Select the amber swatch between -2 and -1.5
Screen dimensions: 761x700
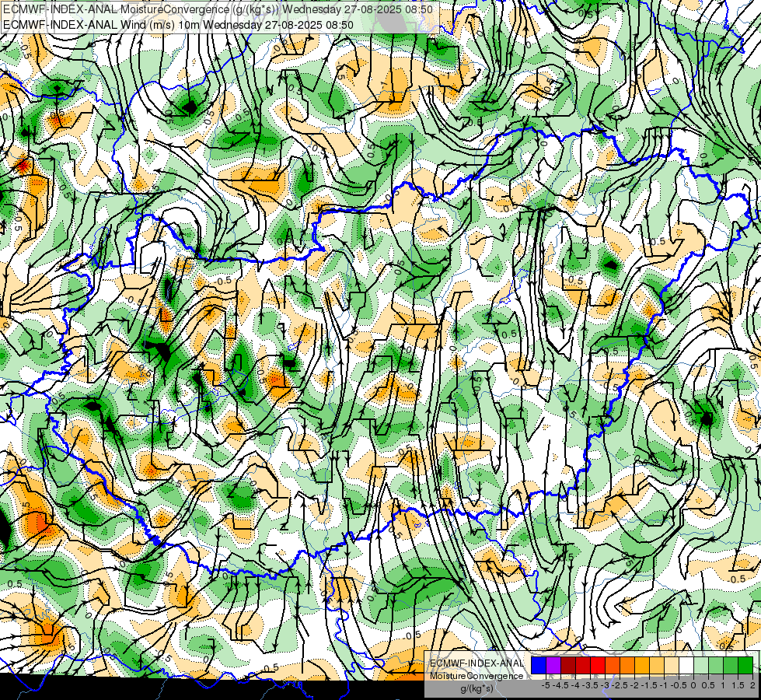[641, 665]
